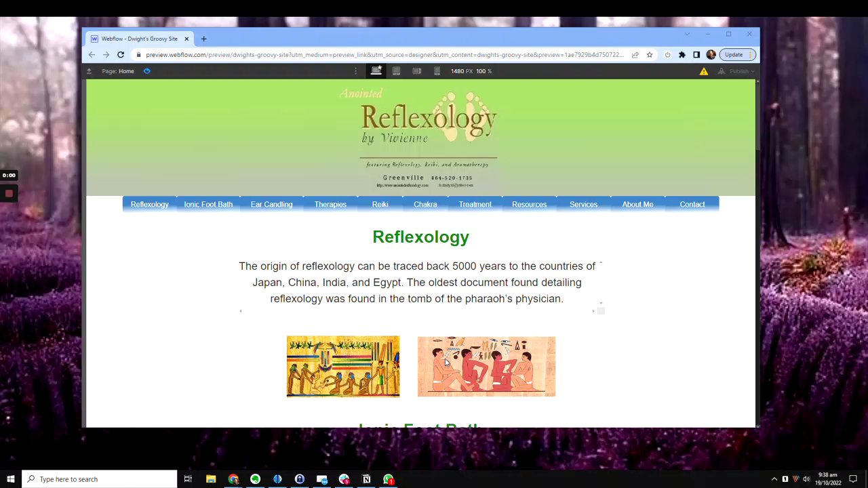This screenshot has width=868, height=488.
Task: Open the volume speaker tray icon
Action: (x=806, y=479)
